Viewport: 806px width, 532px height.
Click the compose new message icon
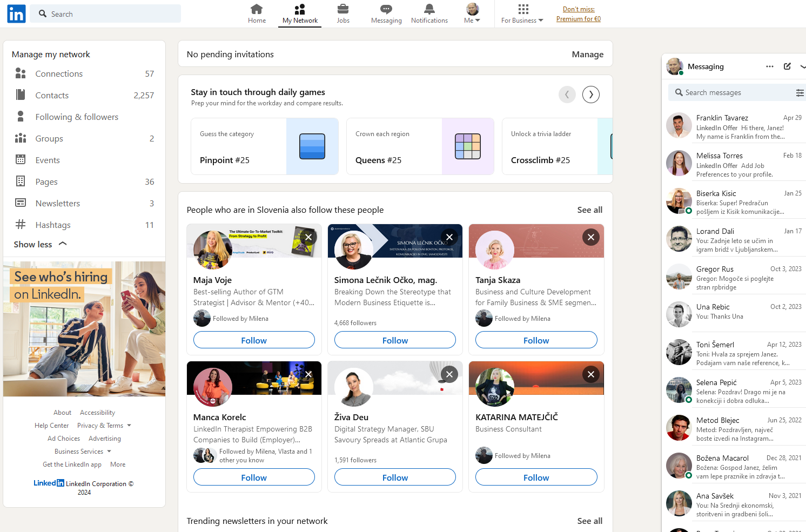[x=787, y=66]
